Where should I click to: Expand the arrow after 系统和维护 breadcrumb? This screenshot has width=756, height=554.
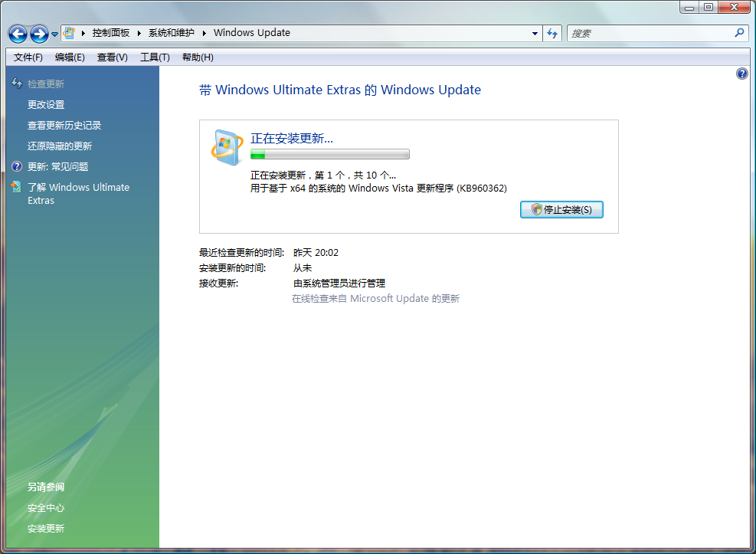(205, 33)
